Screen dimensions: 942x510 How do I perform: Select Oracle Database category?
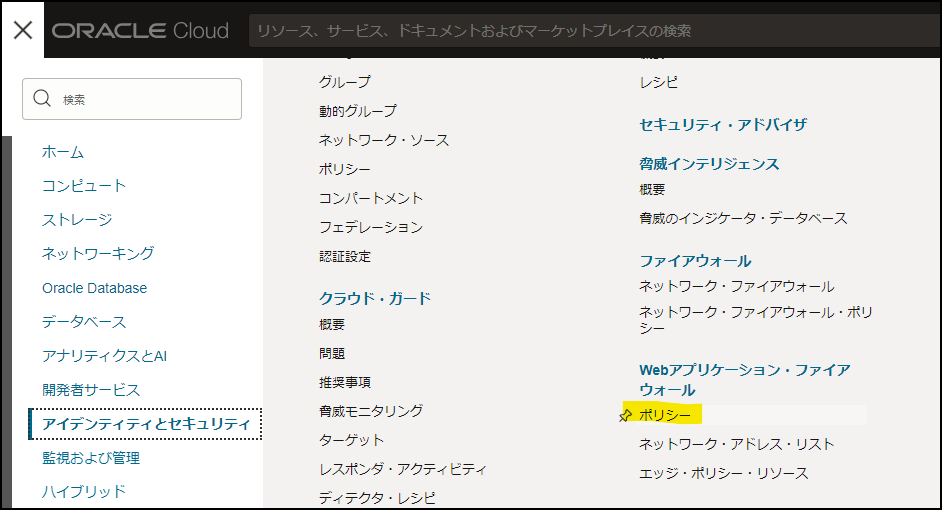coord(94,288)
